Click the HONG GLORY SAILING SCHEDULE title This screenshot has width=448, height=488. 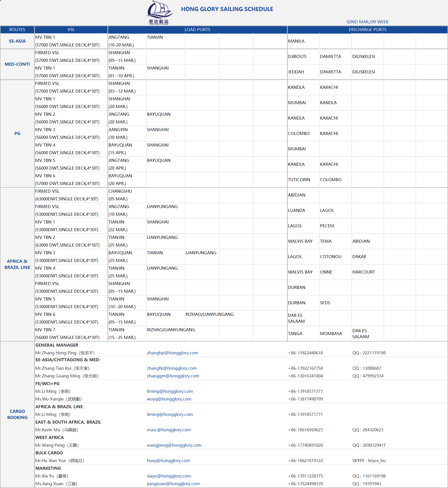pos(227,9)
